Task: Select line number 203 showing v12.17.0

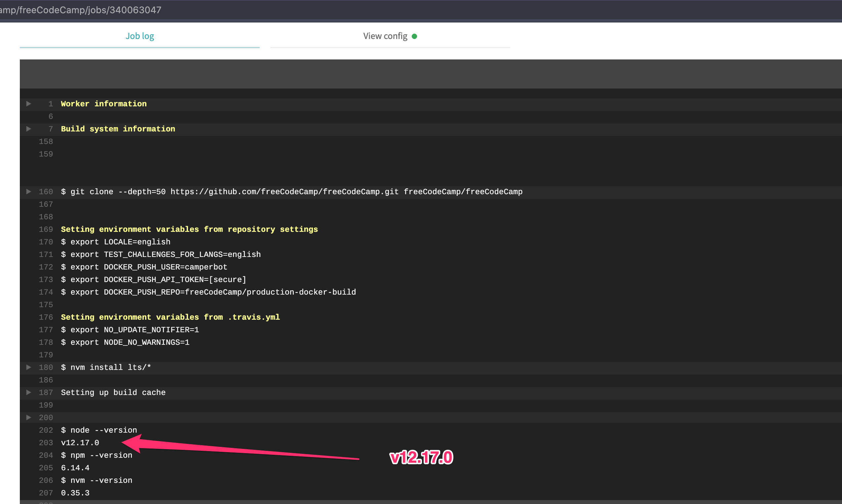Action: (x=46, y=443)
